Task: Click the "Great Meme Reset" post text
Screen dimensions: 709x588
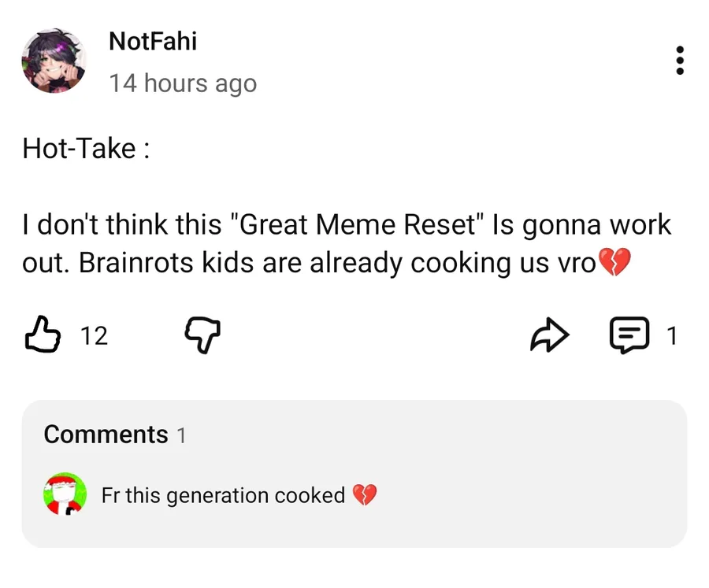Action: (358, 225)
